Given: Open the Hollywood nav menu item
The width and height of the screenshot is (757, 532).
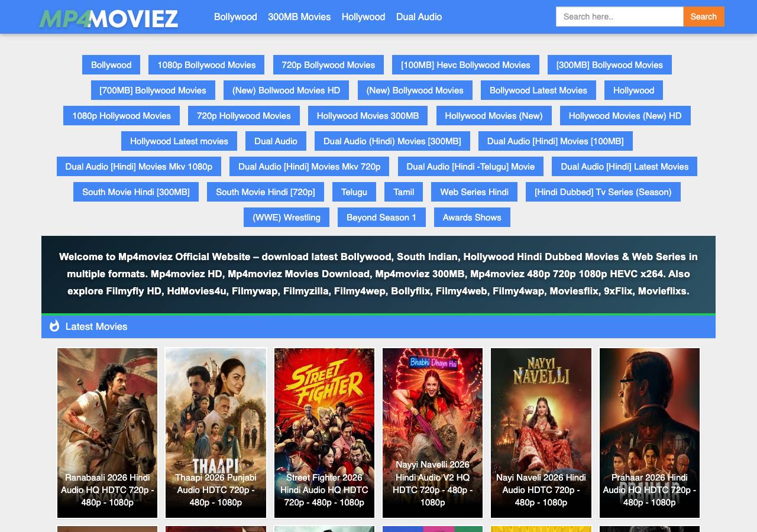Looking at the screenshot, I should coord(363,17).
